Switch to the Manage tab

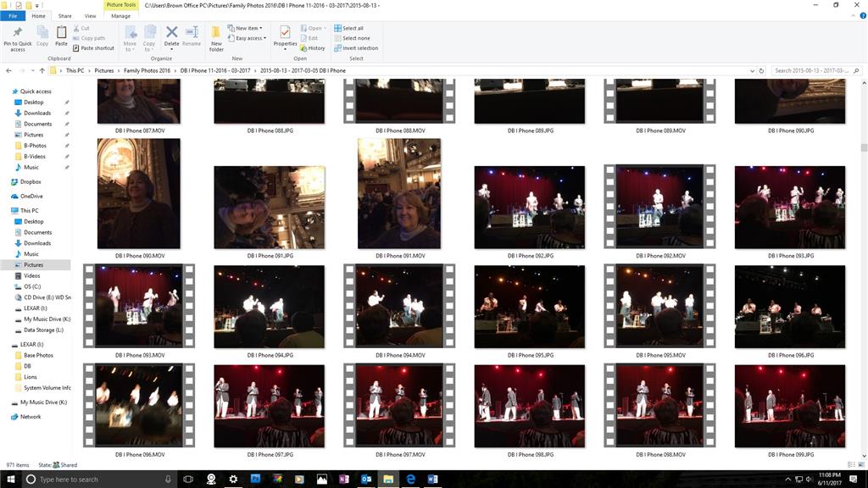(x=120, y=16)
